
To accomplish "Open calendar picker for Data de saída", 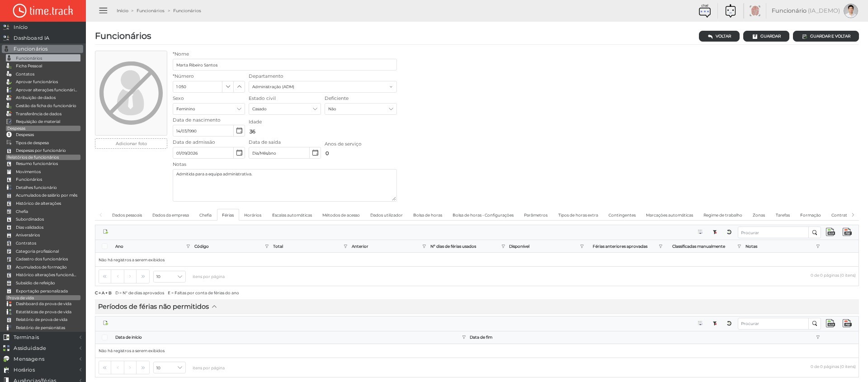I will click(315, 153).
